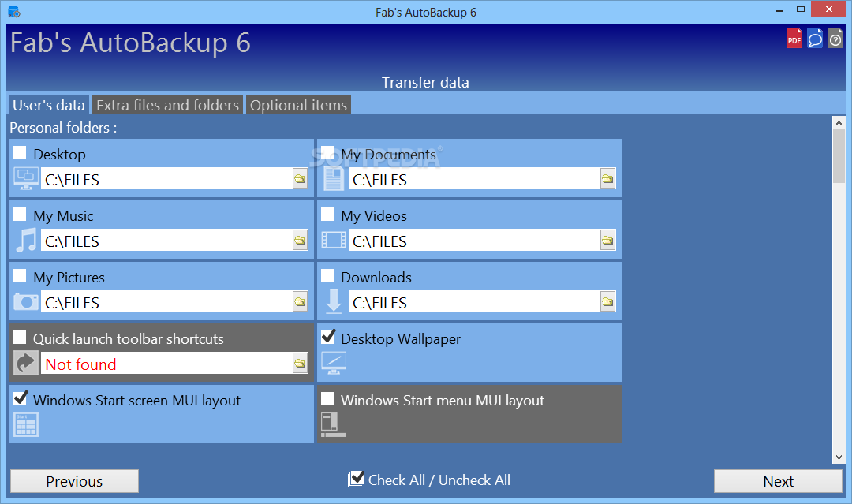
Task: Proceed with the Next button
Action: point(778,481)
